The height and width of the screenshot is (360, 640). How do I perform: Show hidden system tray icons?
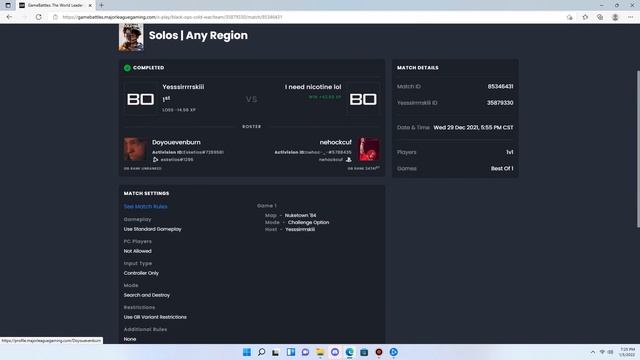[x=592, y=352]
